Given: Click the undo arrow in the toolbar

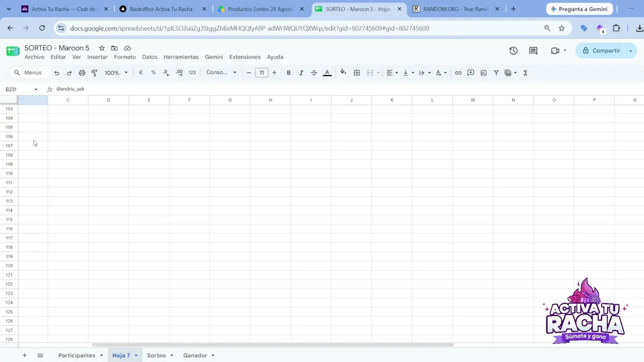Looking at the screenshot, I should click(57, 73).
